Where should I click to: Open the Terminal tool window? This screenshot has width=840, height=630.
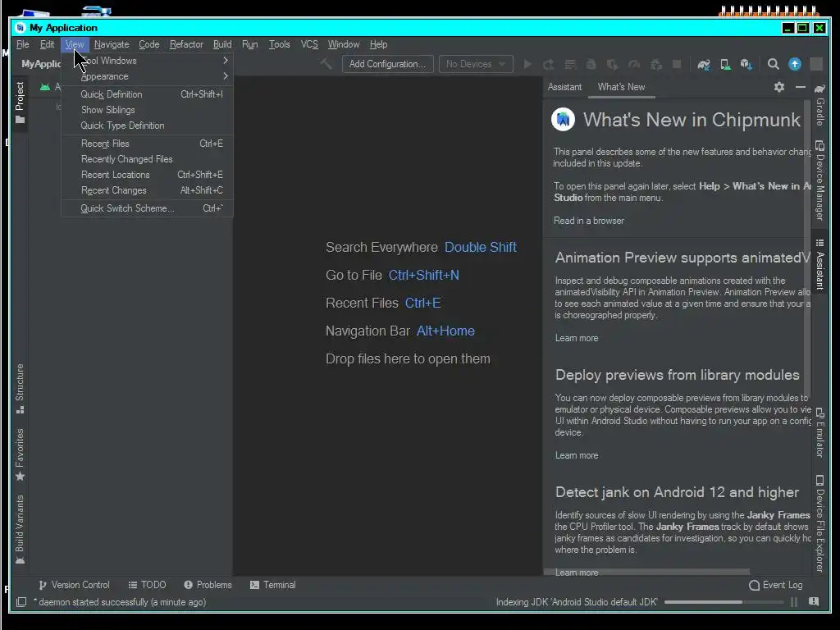click(273, 585)
